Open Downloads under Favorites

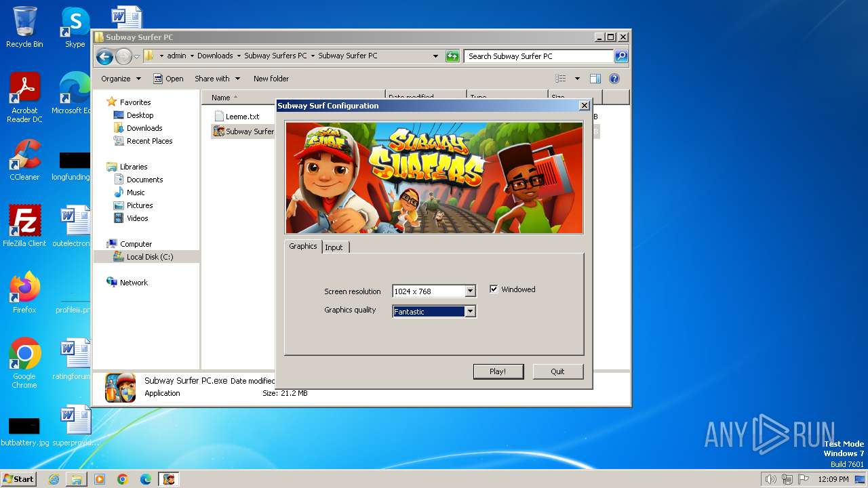[x=144, y=128]
